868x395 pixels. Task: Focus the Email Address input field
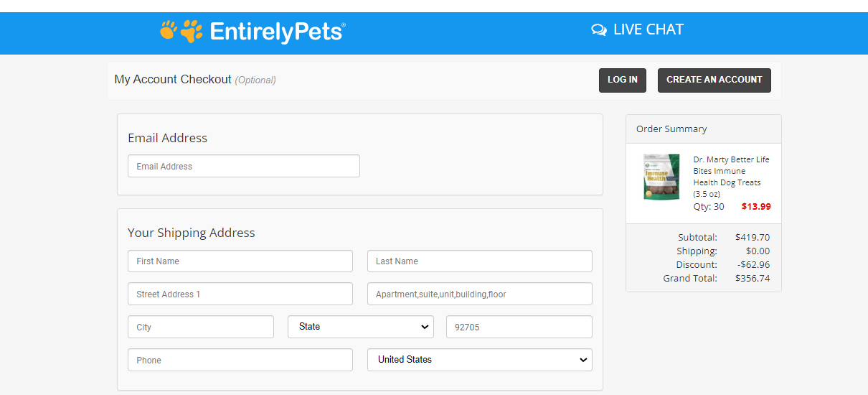tap(244, 166)
